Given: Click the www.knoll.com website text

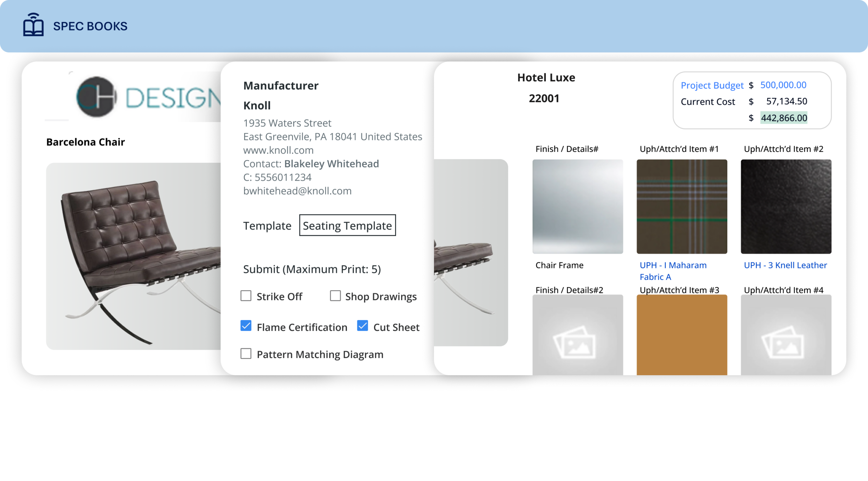Looking at the screenshot, I should [x=278, y=150].
